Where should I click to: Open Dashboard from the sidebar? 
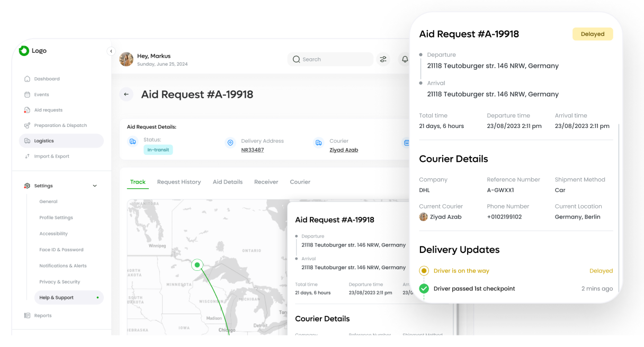(x=47, y=79)
